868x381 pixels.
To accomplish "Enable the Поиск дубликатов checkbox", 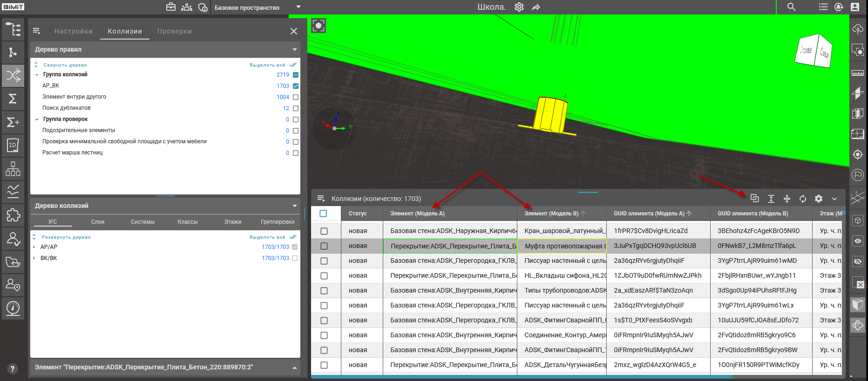I will point(296,108).
